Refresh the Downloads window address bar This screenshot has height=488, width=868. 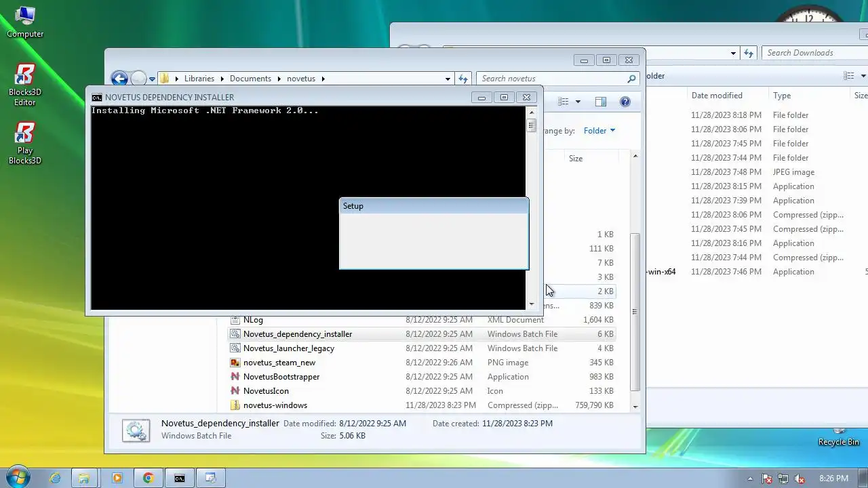[749, 53]
